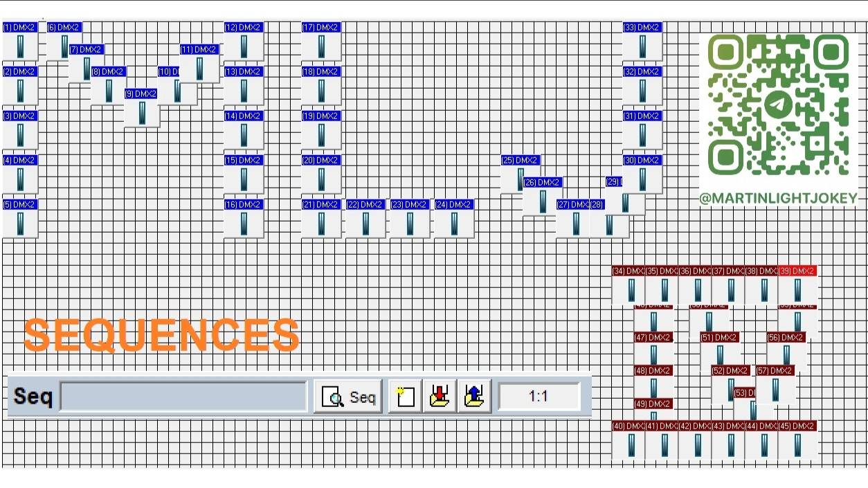Select fixture icon (51) DMX2
Screen dimensions: 868x488
[x=720, y=349]
